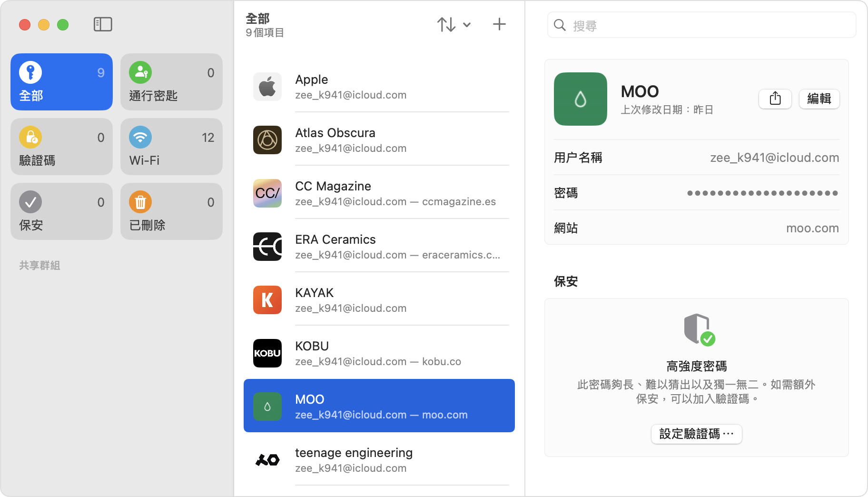Open the Wi-Fi passwords category
Image resolution: width=868 pixels, height=497 pixels.
(171, 147)
